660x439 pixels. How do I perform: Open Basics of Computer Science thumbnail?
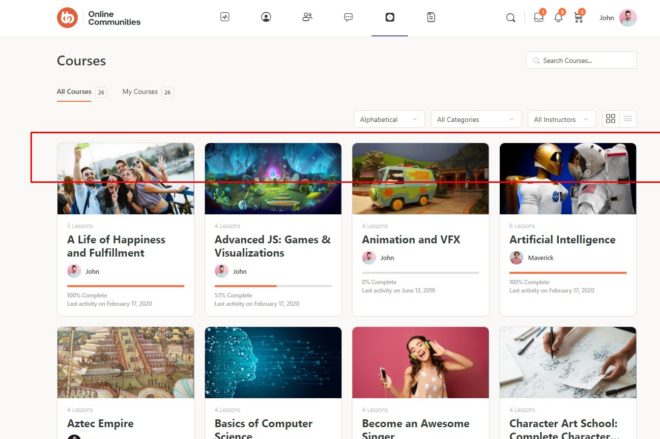(x=273, y=362)
